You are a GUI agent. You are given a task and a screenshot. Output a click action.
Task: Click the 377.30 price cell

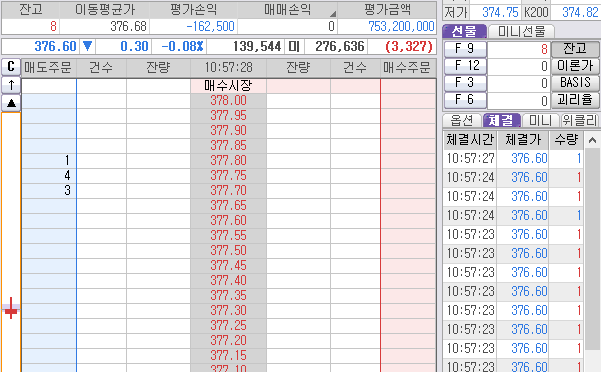(228, 310)
